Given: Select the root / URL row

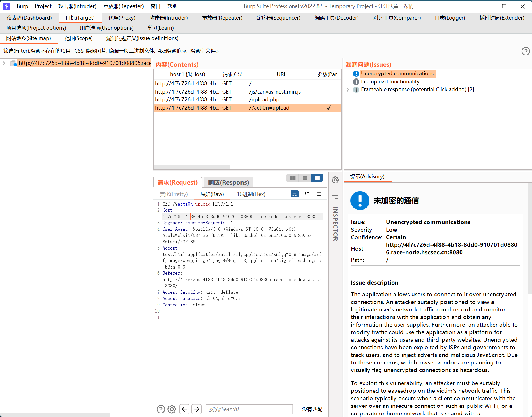Looking at the screenshot, I should pyautogui.click(x=247, y=83).
